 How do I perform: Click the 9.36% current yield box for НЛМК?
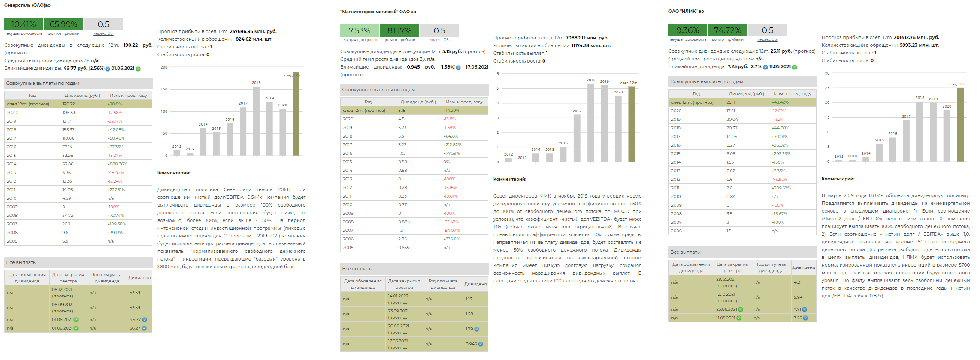pos(688,30)
